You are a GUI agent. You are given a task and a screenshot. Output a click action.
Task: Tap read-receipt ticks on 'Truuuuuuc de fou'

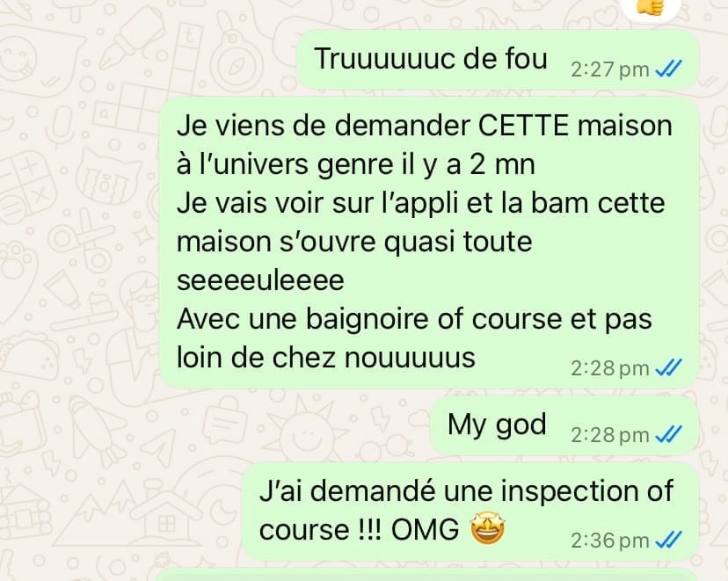(668, 69)
